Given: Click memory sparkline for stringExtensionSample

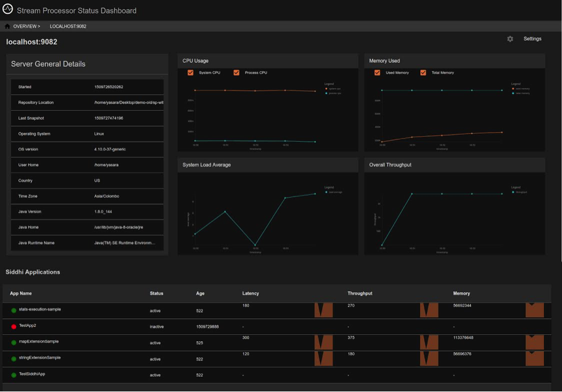Looking at the screenshot, I should [x=534, y=359].
